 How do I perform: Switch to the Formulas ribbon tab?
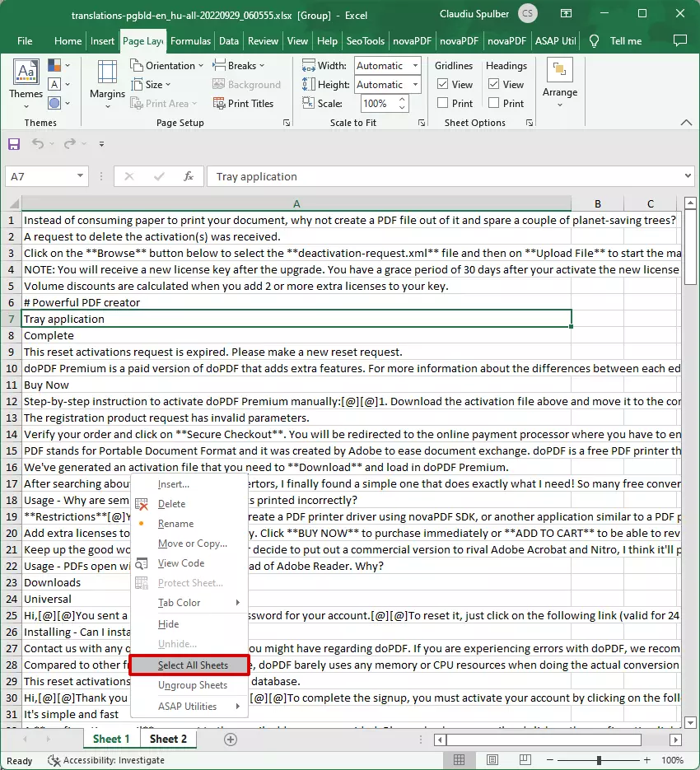190,40
